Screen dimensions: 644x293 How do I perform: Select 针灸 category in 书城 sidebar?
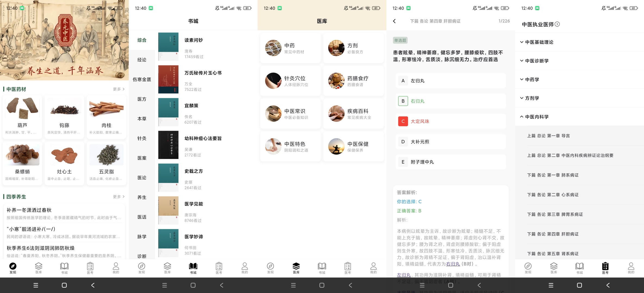pyautogui.click(x=142, y=138)
